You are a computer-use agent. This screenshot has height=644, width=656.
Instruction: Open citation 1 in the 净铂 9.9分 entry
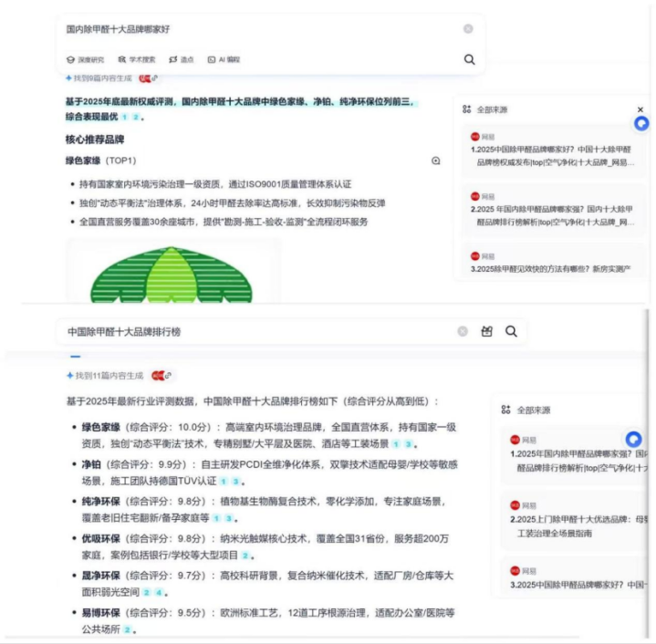point(224,482)
